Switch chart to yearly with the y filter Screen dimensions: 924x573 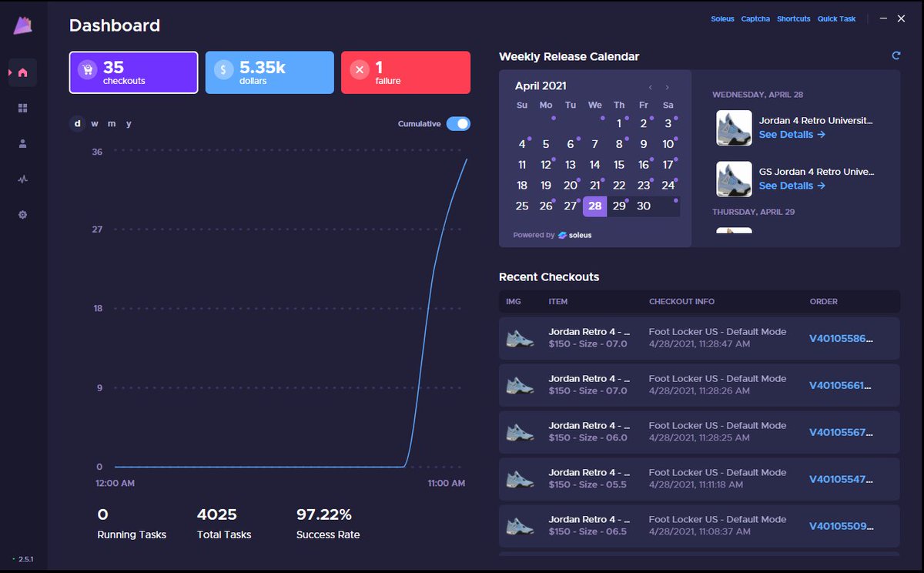[x=128, y=123]
